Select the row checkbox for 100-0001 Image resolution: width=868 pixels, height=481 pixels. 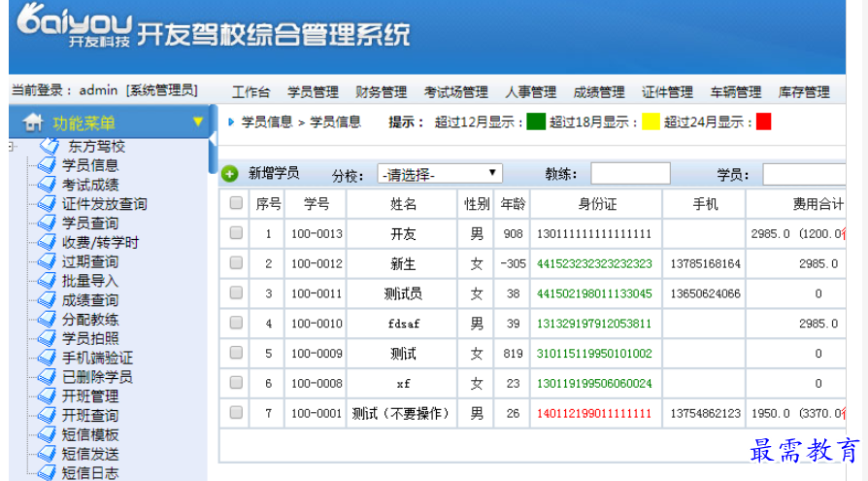(236, 413)
